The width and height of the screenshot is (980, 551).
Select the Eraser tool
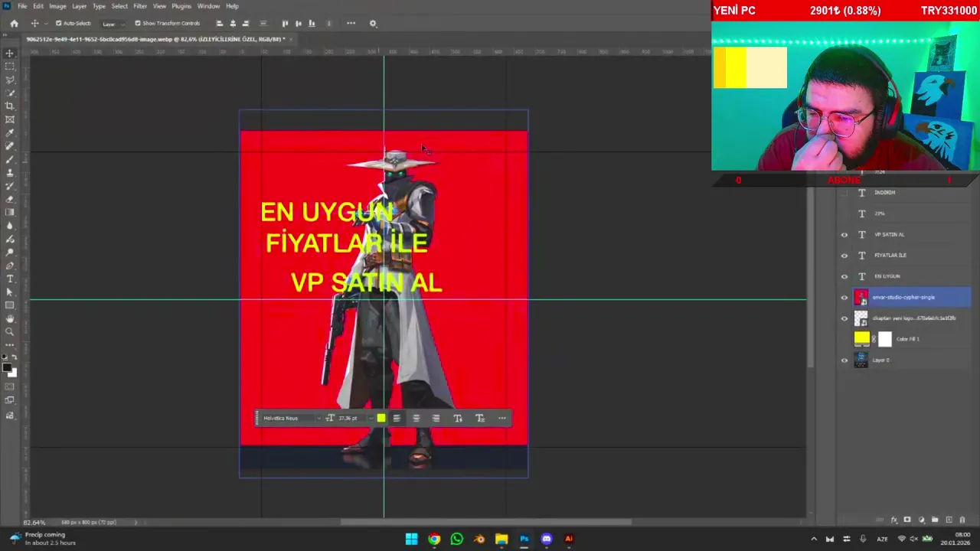pos(10,199)
